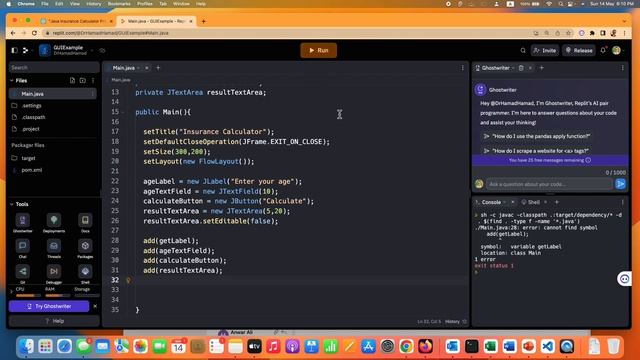This screenshot has height=360, width=640.
Task: Click the send message arrow in Ghostwriter
Action: point(620,184)
